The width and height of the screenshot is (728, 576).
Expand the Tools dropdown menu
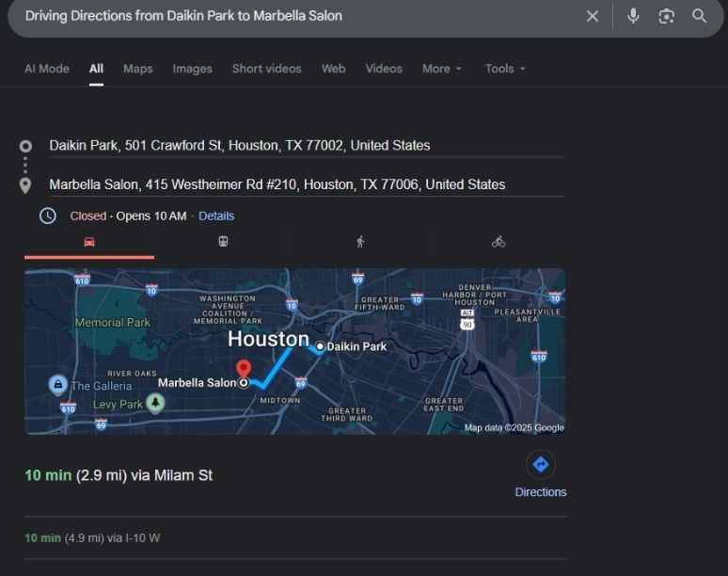505,69
